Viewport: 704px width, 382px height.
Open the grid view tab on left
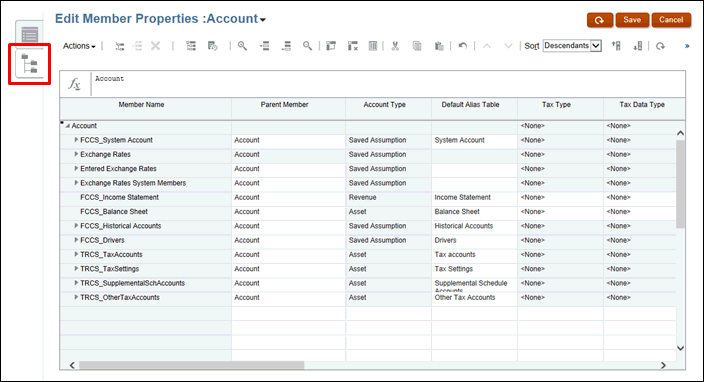tap(30, 34)
